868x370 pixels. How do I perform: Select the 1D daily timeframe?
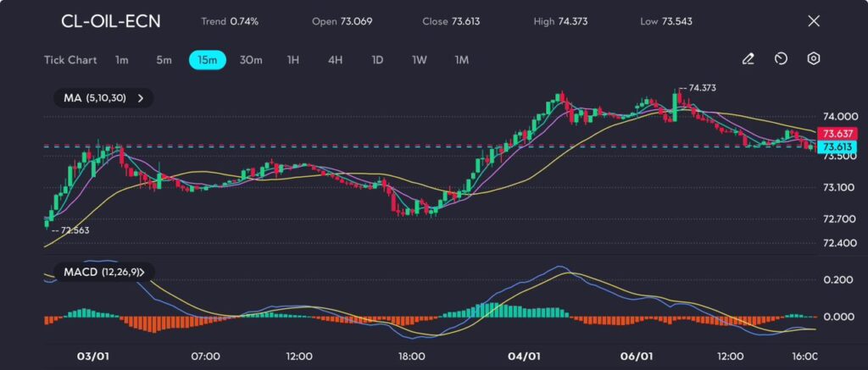coord(377,60)
